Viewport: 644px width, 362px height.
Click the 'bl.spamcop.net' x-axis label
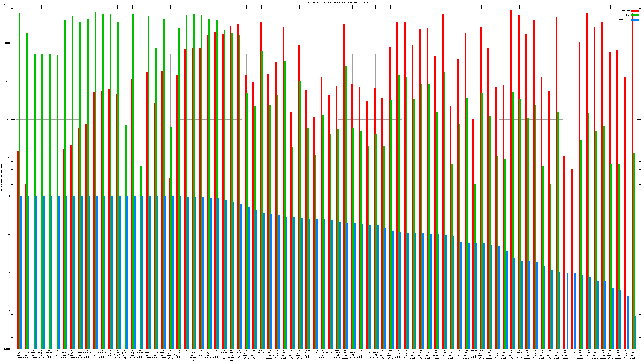pos(117,354)
